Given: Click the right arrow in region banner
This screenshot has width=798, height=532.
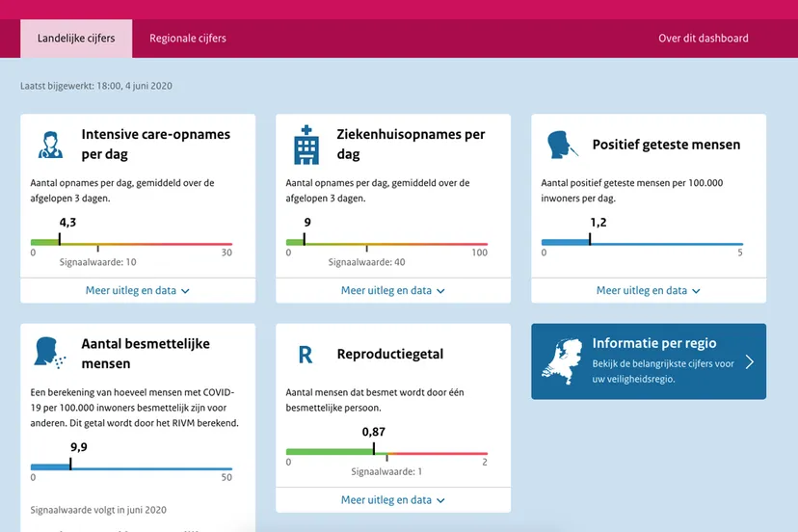Looking at the screenshot, I should pyautogui.click(x=749, y=361).
